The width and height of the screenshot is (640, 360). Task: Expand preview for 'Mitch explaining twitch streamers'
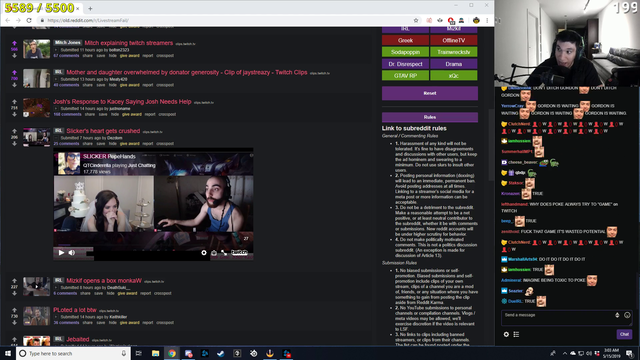(56, 50)
